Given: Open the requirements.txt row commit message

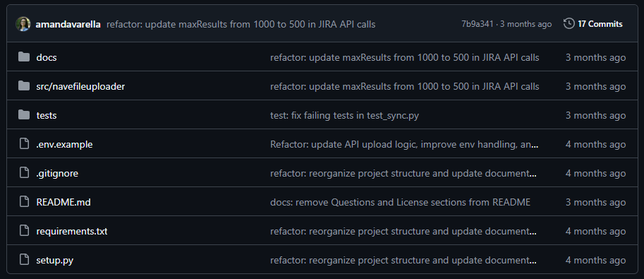Looking at the screenshot, I should click(x=403, y=231).
